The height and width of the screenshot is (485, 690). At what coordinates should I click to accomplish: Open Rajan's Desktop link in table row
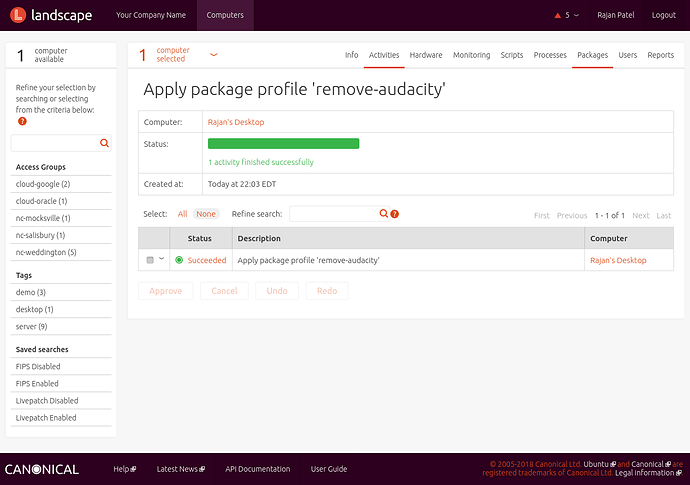click(x=618, y=260)
